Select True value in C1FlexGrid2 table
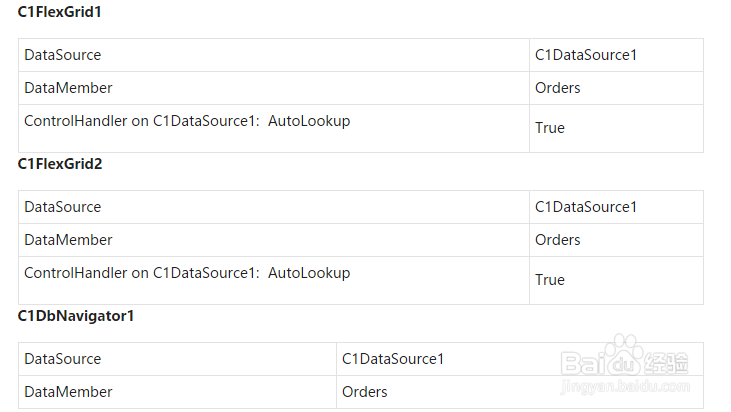731x412 pixels. click(550, 280)
